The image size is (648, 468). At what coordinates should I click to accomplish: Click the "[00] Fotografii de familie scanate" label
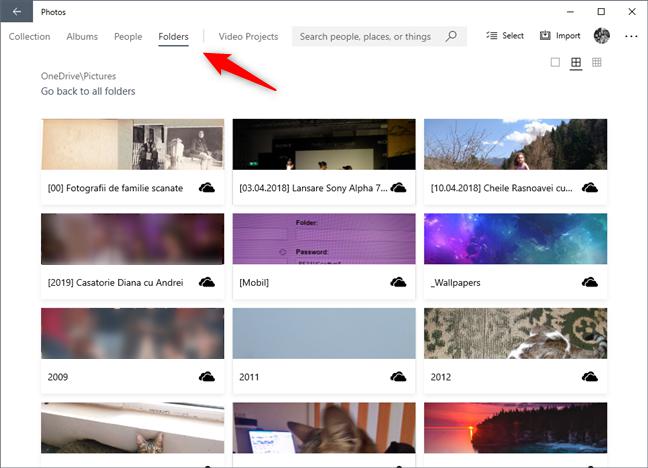115,188
